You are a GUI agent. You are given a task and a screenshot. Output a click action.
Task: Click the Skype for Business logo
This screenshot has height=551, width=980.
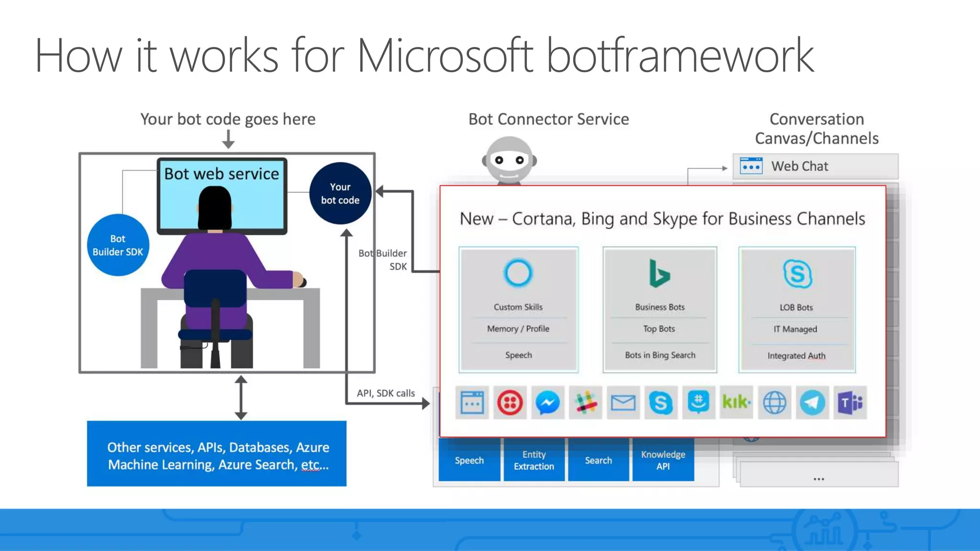[797, 274]
